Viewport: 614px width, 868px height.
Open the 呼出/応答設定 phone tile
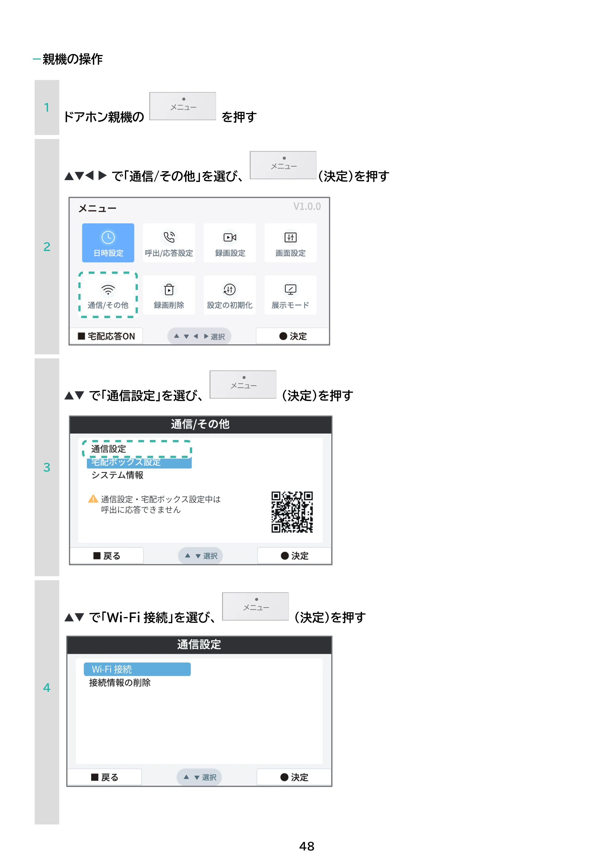(169, 243)
